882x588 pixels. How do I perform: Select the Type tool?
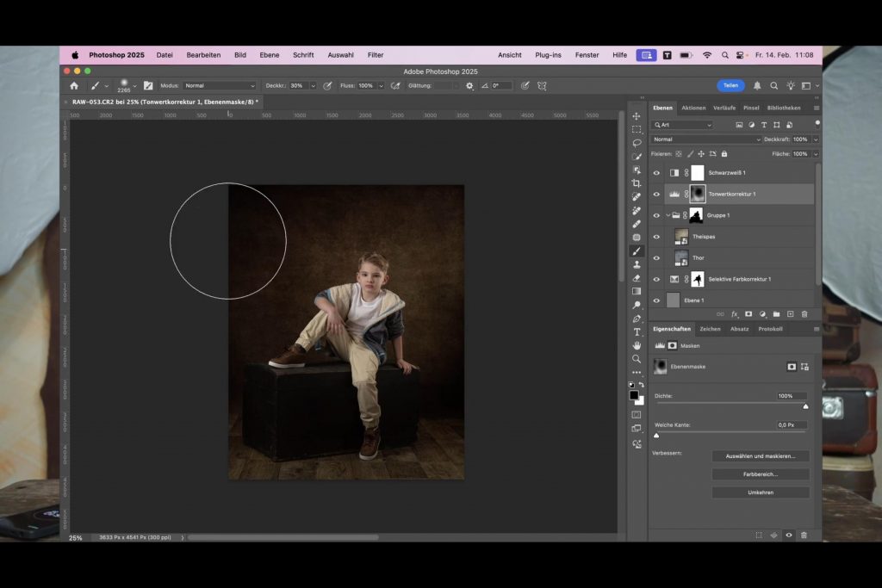click(637, 331)
